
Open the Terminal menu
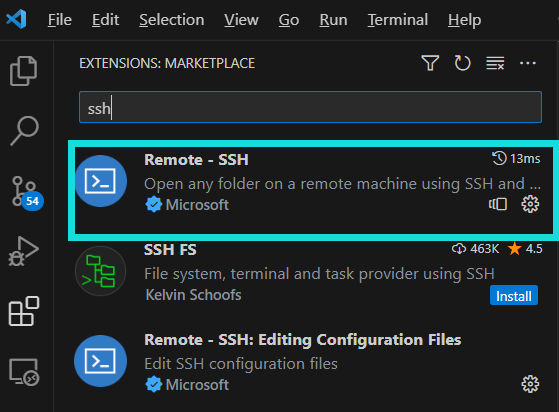[398, 20]
